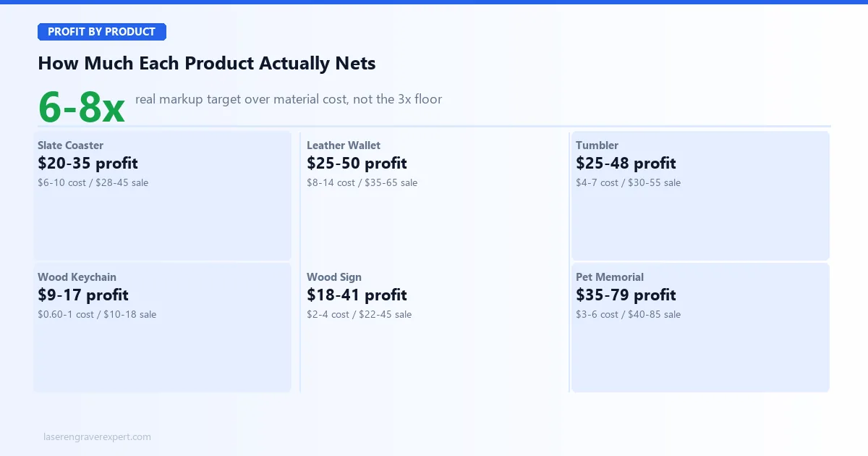Click the $18-41 profit text
The height and width of the screenshot is (456, 868).
[x=357, y=295]
